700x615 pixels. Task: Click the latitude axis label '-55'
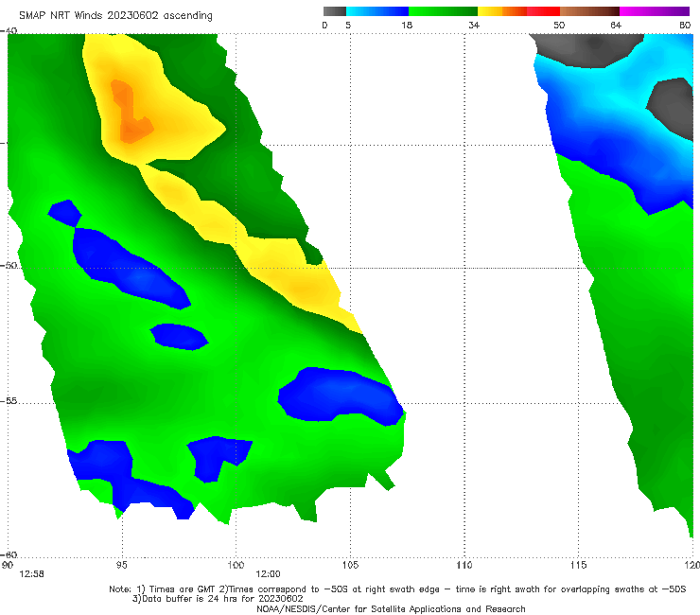tap(9, 401)
